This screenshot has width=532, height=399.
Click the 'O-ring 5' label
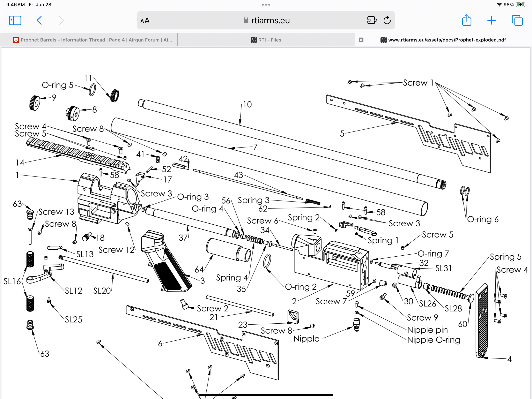(58, 85)
